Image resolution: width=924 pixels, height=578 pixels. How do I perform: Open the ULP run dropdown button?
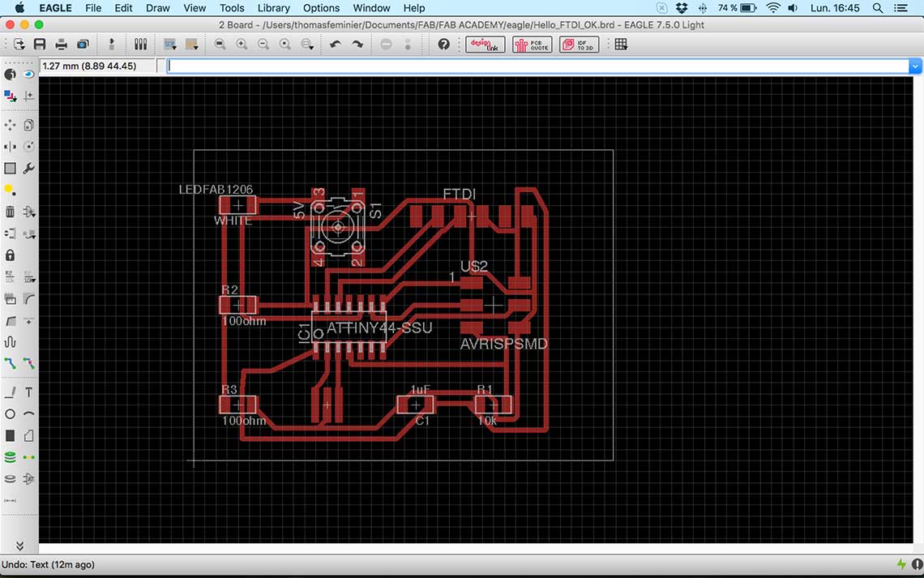191,45
